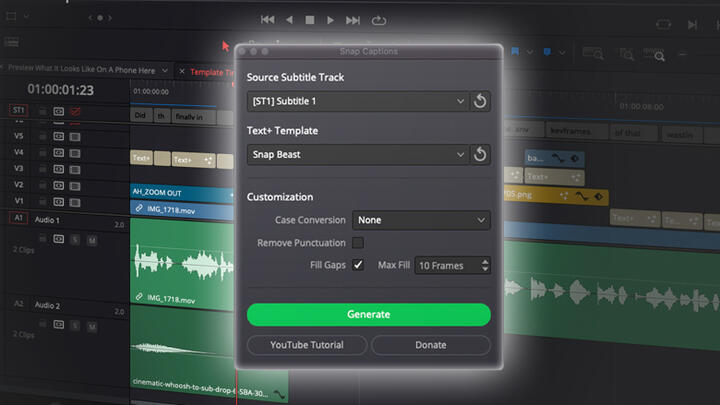720x405 pixels.
Task: Click the Max Fill frames stepper
Action: [485, 265]
